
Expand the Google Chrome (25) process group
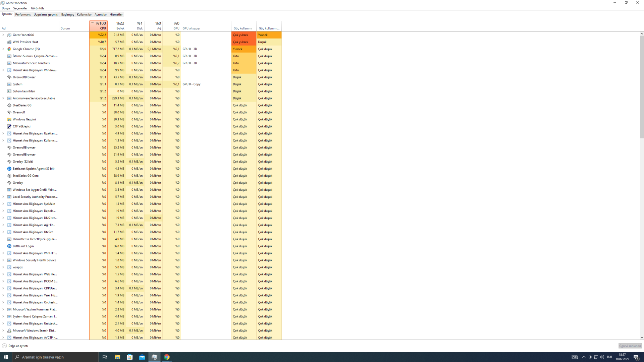coord(3,49)
